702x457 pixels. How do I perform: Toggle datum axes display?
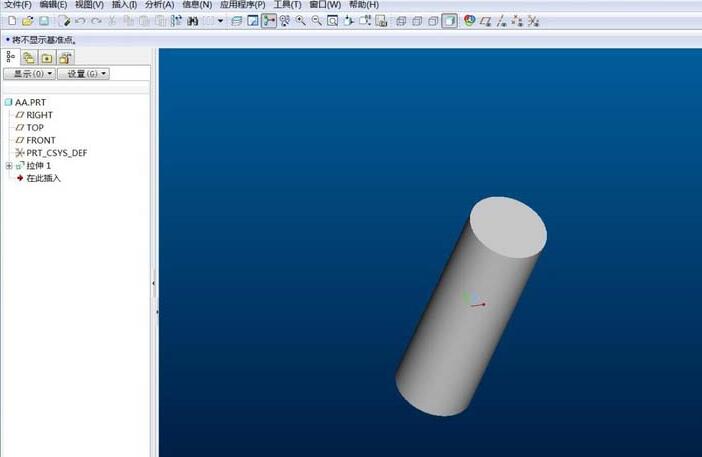point(501,21)
